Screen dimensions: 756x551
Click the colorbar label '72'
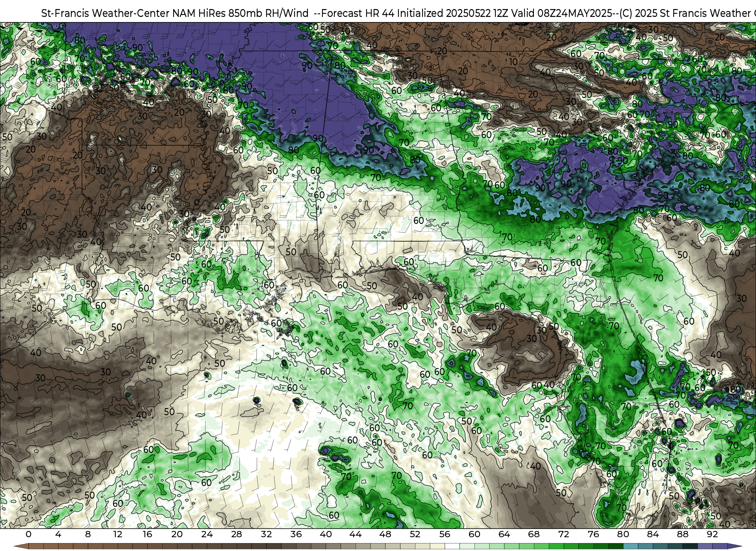pyautogui.click(x=563, y=534)
